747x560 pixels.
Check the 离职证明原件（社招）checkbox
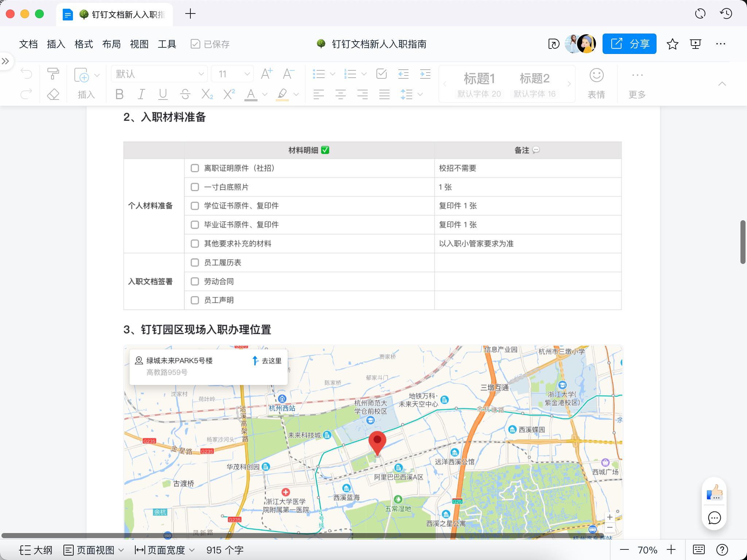(x=195, y=168)
